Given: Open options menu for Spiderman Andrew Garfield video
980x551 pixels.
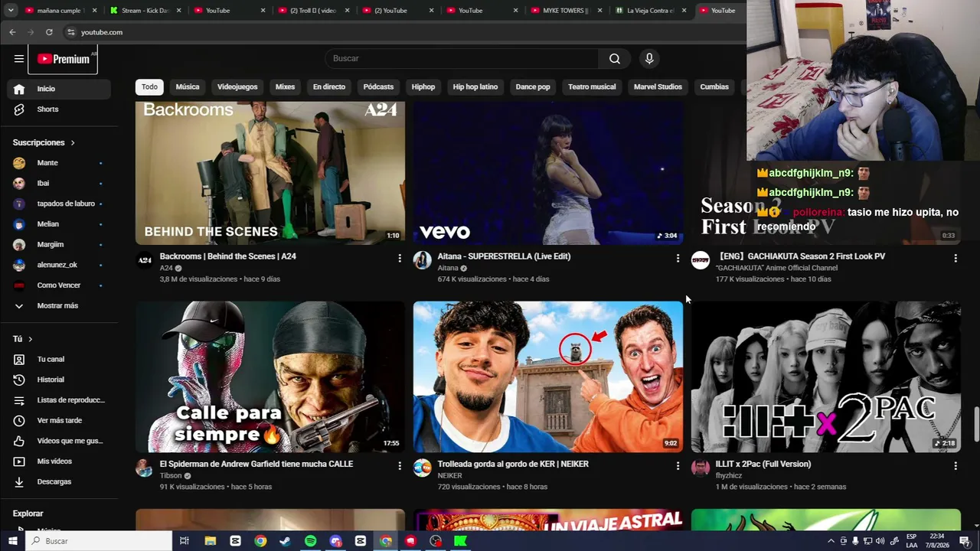Looking at the screenshot, I should [400, 466].
